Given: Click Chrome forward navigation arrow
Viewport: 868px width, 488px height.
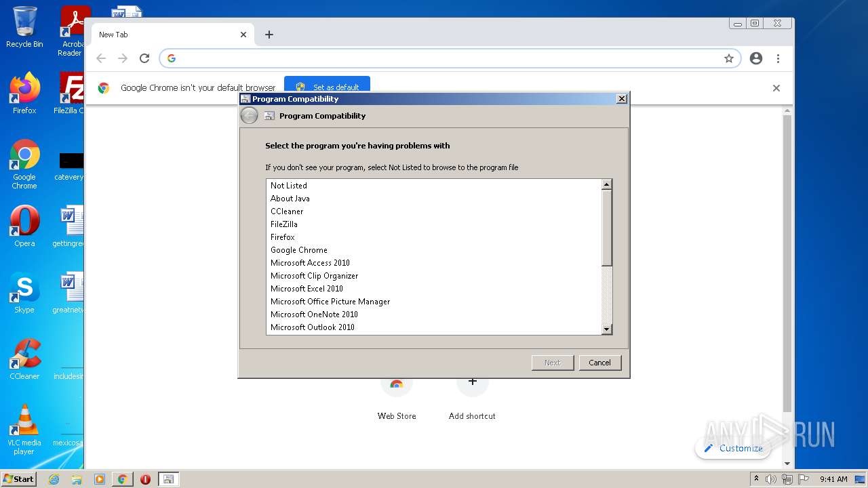Looking at the screenshot, I should [x=123, y=58].
